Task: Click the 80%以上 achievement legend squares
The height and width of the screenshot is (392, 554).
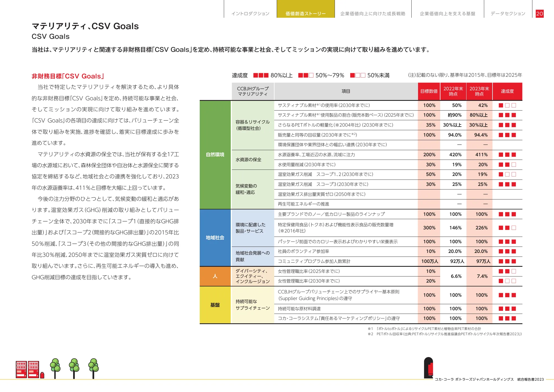Action: pos(261,75)
